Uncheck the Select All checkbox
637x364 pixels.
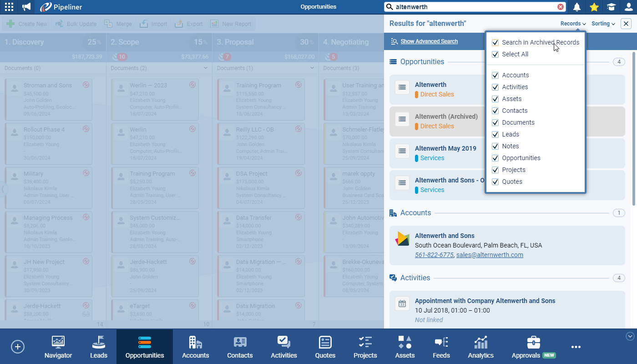(x=495, y=54)
